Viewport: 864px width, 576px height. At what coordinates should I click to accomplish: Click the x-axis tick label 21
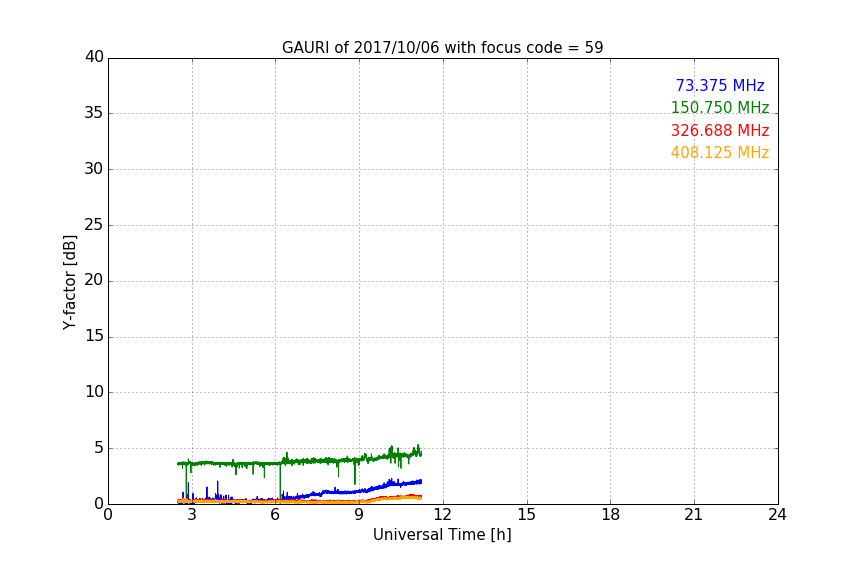694,515
